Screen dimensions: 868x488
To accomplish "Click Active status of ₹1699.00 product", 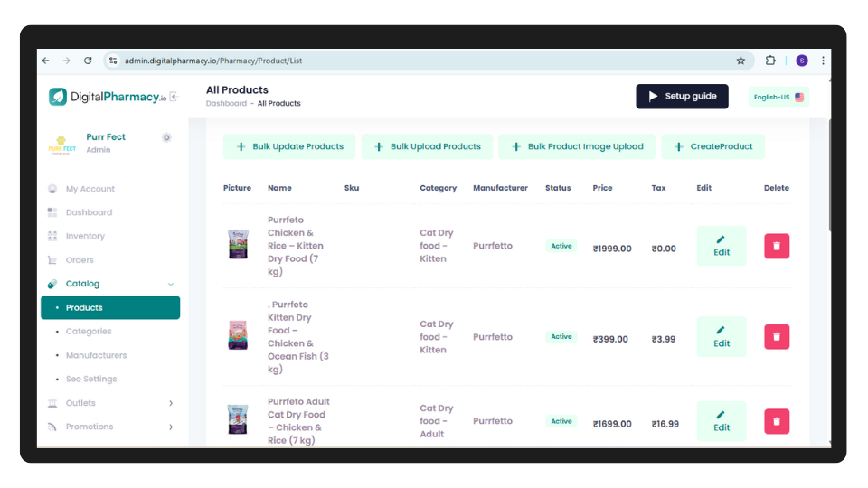I will pyautogui.click(x=561, y=422).
